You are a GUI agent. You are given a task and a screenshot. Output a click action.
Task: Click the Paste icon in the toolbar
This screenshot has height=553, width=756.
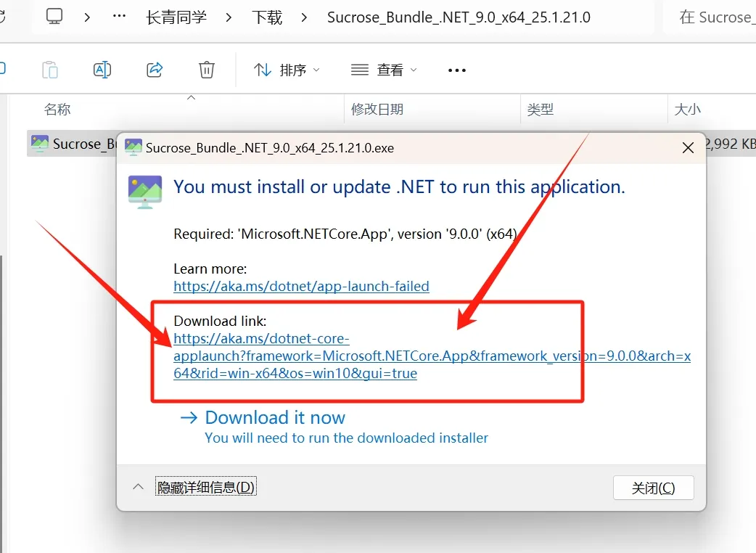click(50, 70)
